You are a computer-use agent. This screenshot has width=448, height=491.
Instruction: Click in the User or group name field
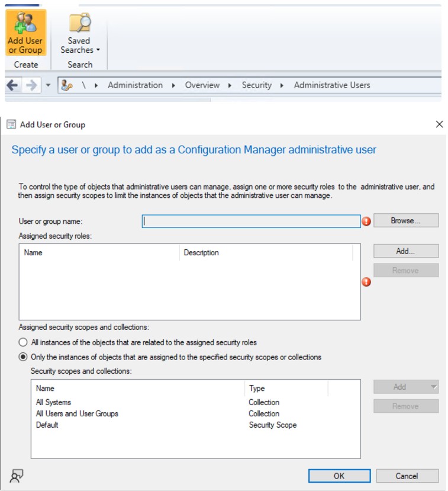(x=251, y=221)
